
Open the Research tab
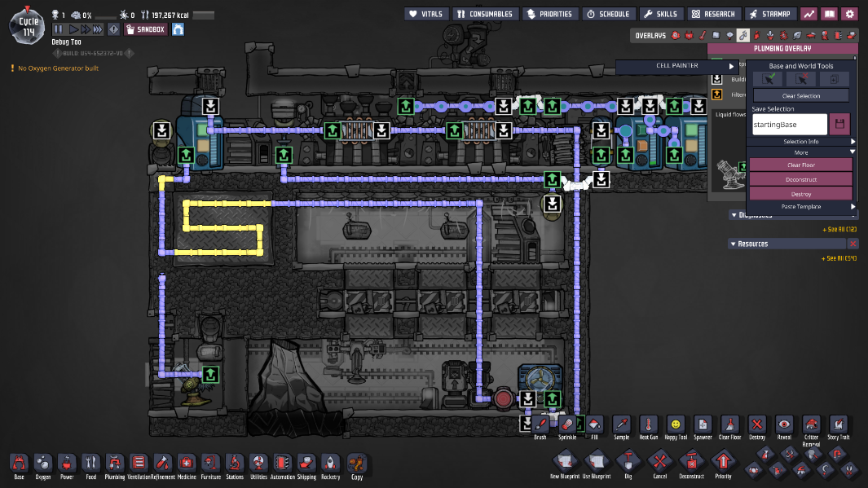pos(713,14)
